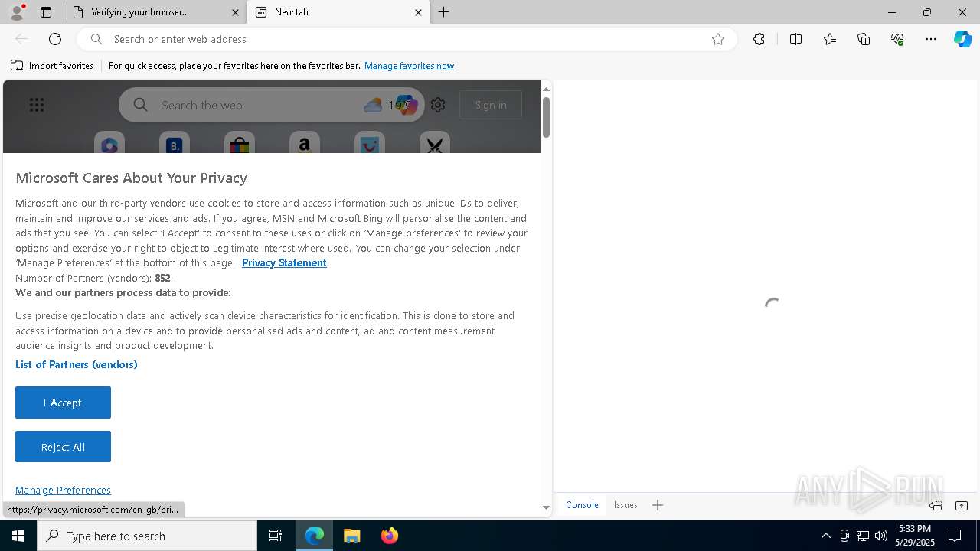Add this page to favorites star icon

coord(718,39)
